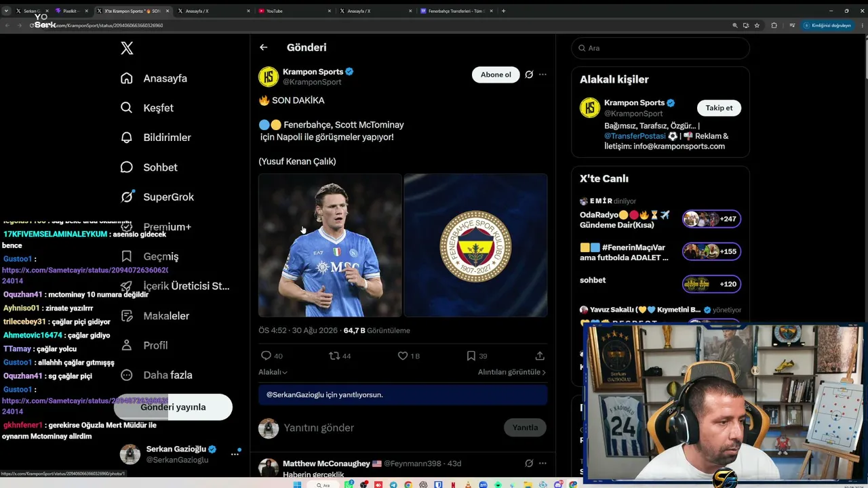Like the post using the heart icon

pyautogui.click(x=402, y=356)
